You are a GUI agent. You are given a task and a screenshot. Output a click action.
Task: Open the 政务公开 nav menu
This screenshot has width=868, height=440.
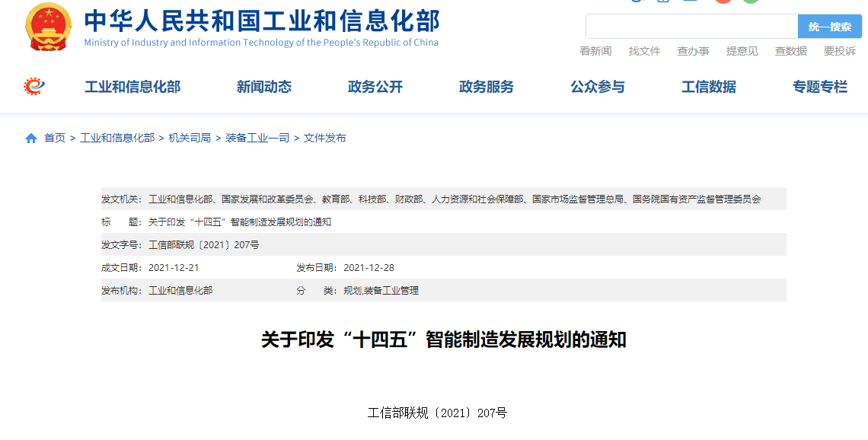[375, 87]
